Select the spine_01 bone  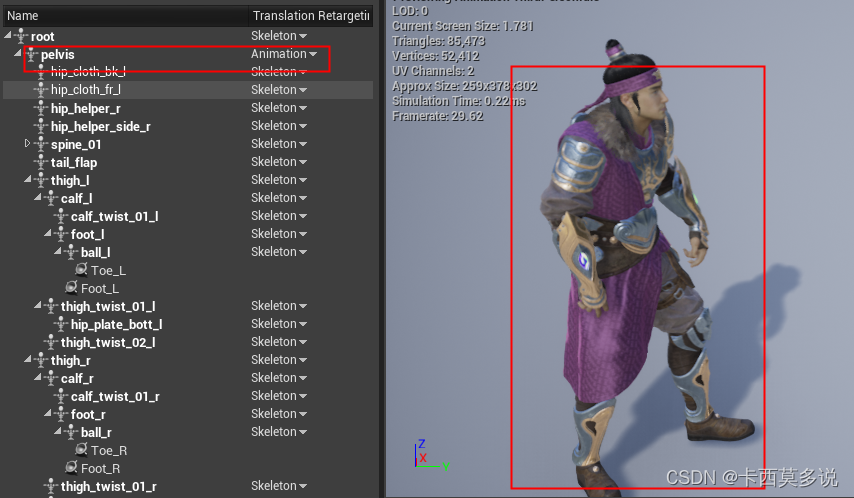(76, 144)
